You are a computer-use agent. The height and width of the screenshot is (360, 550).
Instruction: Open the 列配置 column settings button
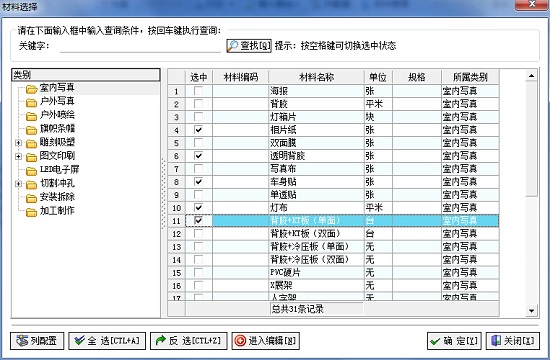tap(37, 341)
